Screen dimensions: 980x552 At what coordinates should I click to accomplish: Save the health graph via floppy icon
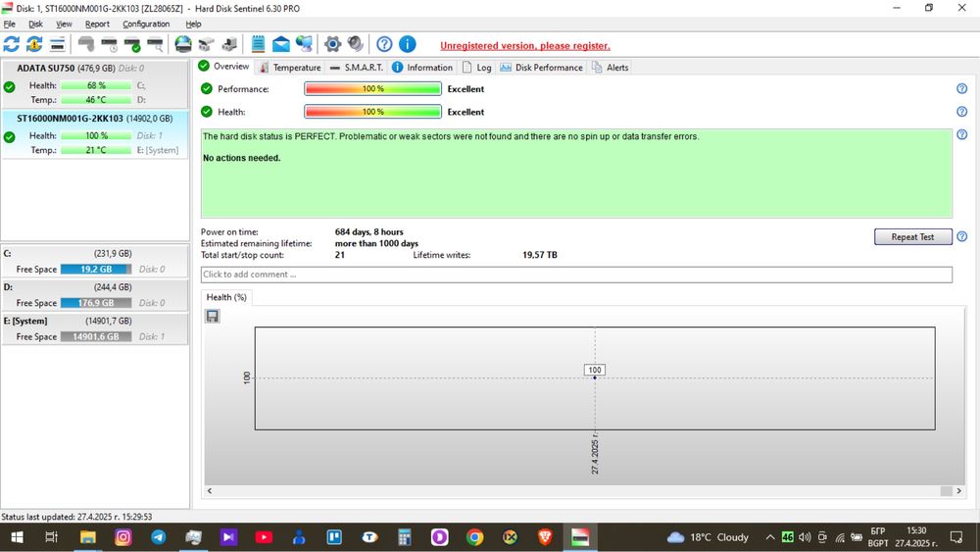(213, 317)
